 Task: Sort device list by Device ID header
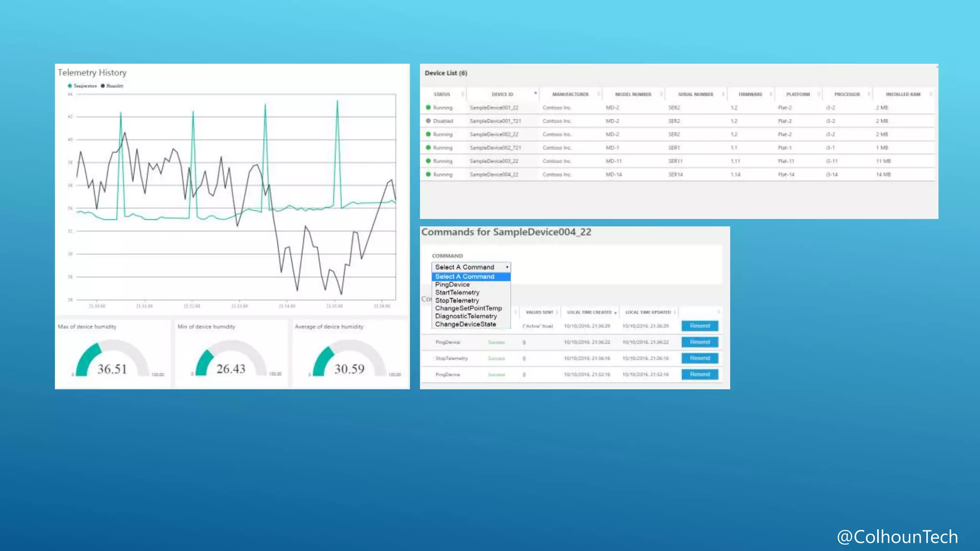(502, 94)
